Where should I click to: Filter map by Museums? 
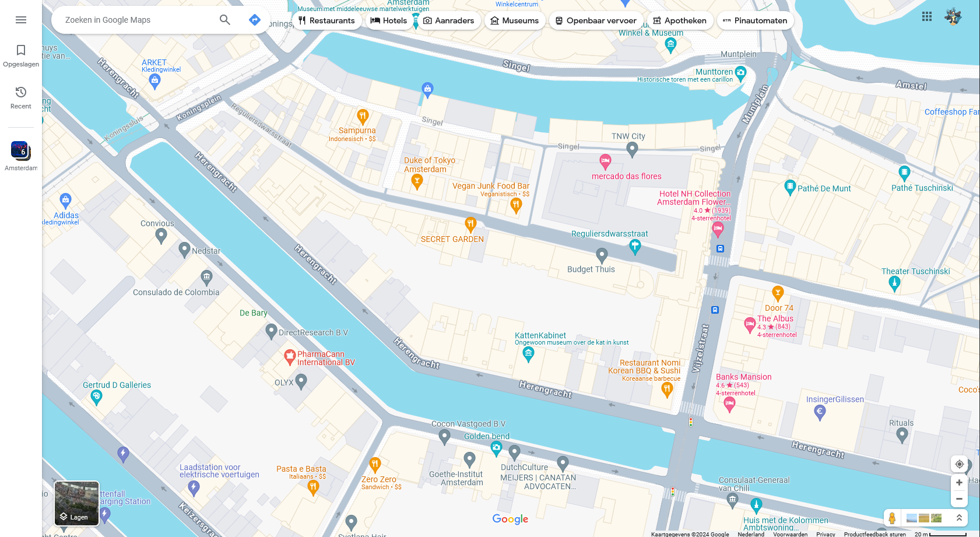[515, 20]
